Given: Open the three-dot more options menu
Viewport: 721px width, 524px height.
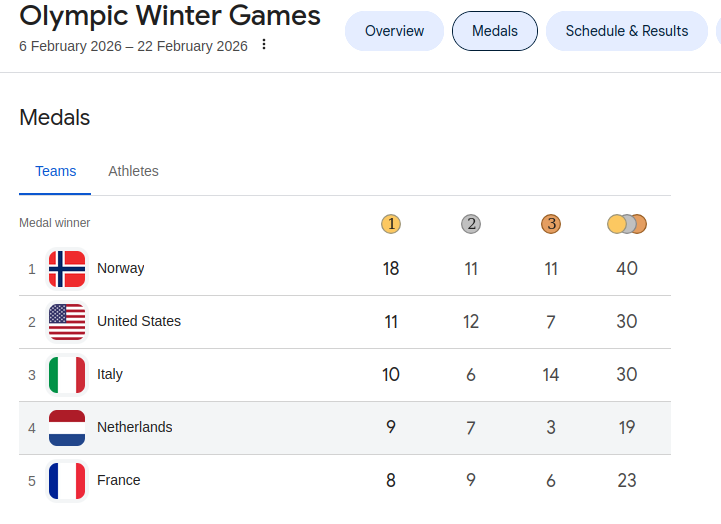Looking at the screenshot, I should pyautogui.click(x=264, y=45).
